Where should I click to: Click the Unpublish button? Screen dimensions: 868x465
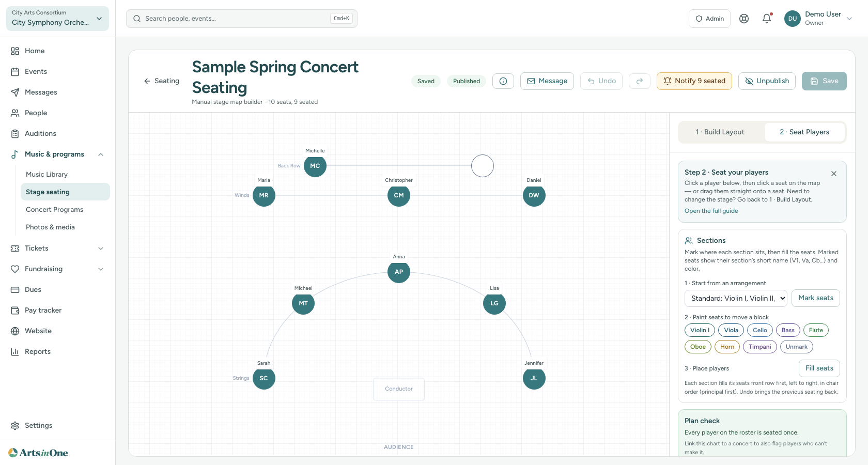pos(767,81)
